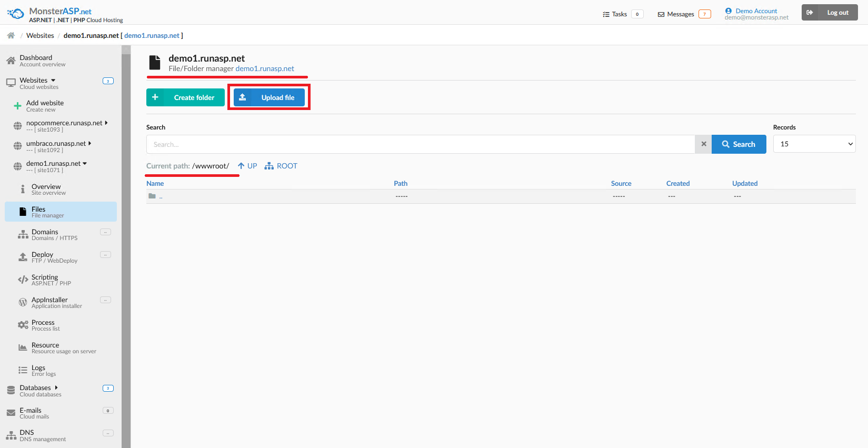The image size is (868, 448).
Task: Click globe icon beside demo1.runasp.net in sidebar
Action: click(17, 166)
